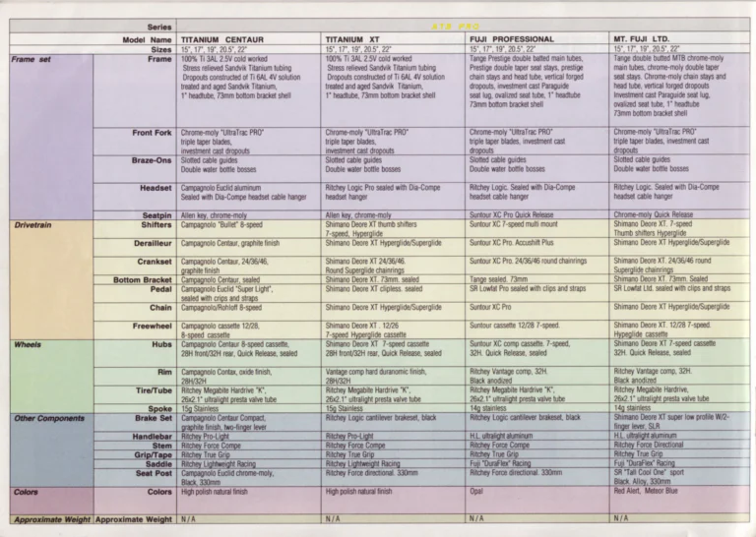Select the "Seatpin" row label
The width and height of the screenshot is (756, 537).
pos(157,215)
